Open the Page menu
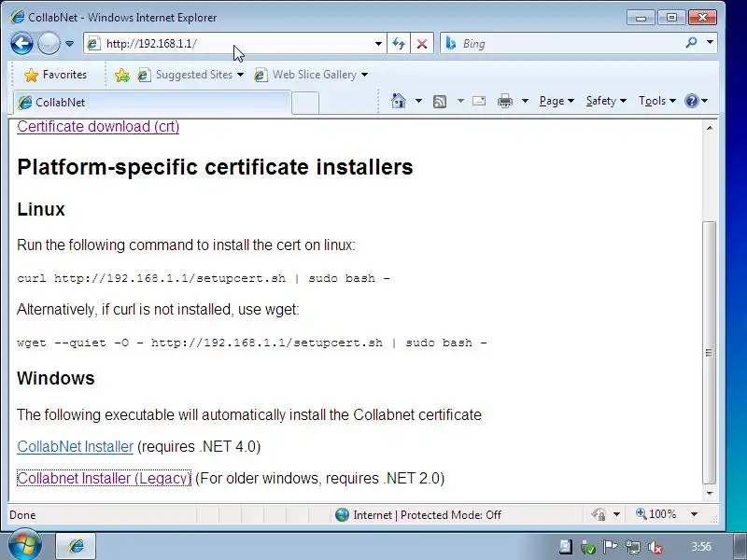 [557, 101]
